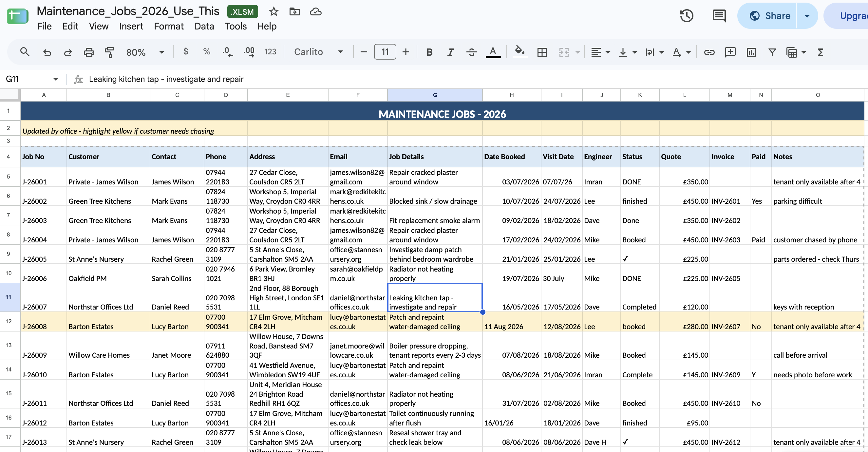Move document to a folder
Image resolution: width=868 pixels, height=452 pixels.
point(294,12)
